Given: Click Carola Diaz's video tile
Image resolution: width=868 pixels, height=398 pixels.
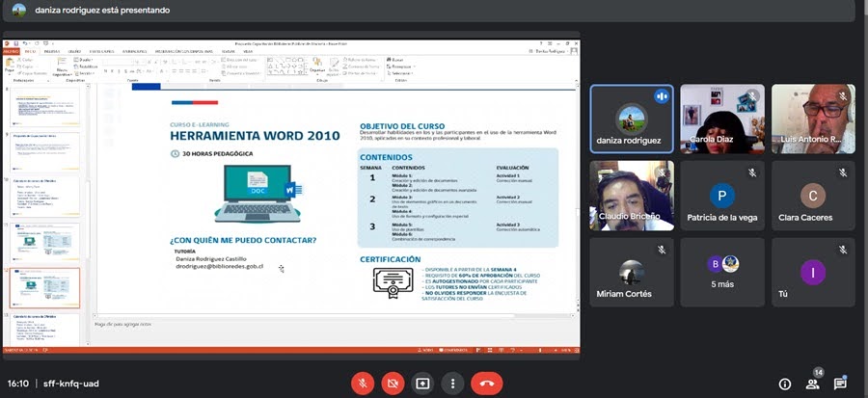Looking at the screenshot, I should click(x=722, y=119).
